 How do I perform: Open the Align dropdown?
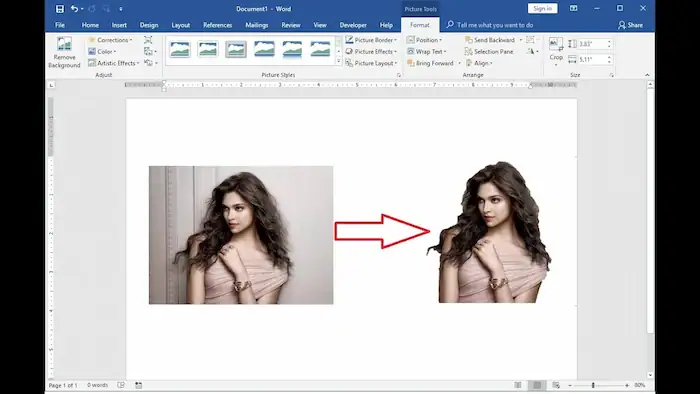point(479,63)
